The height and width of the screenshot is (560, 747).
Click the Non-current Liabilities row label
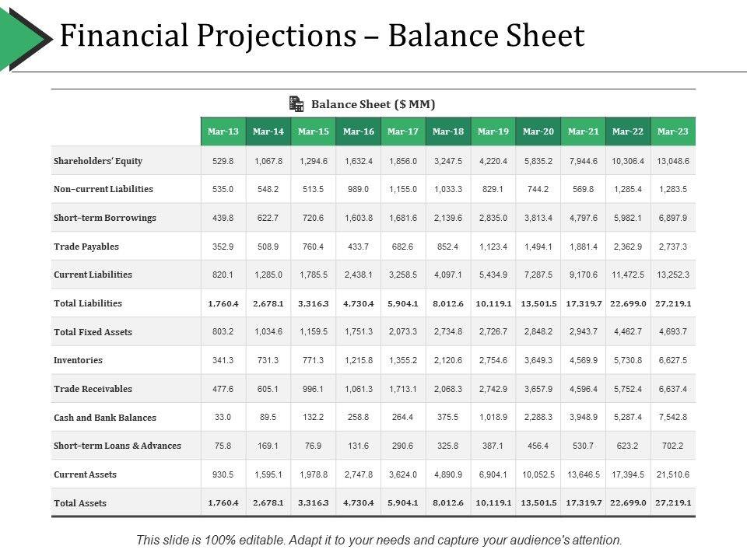(103, 189)
